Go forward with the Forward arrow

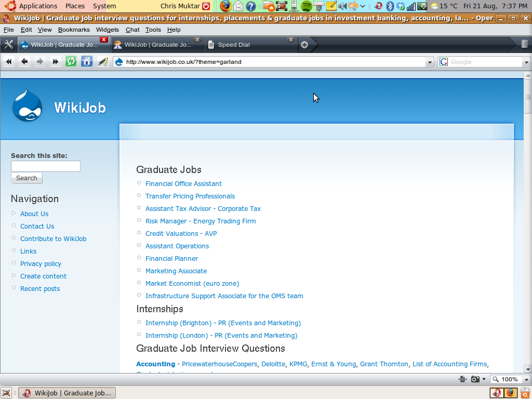pos(39,62)
